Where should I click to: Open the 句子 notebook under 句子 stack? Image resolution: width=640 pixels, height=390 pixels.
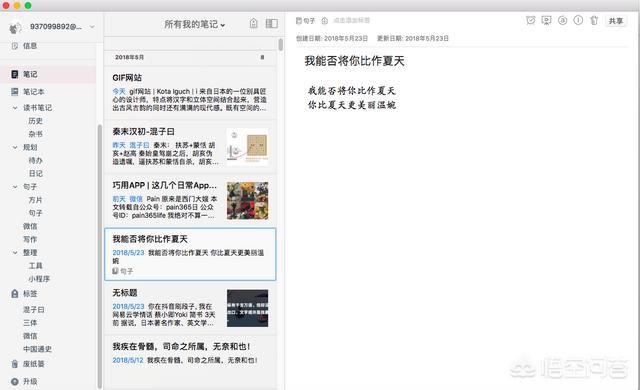click(x=36, y=213)
